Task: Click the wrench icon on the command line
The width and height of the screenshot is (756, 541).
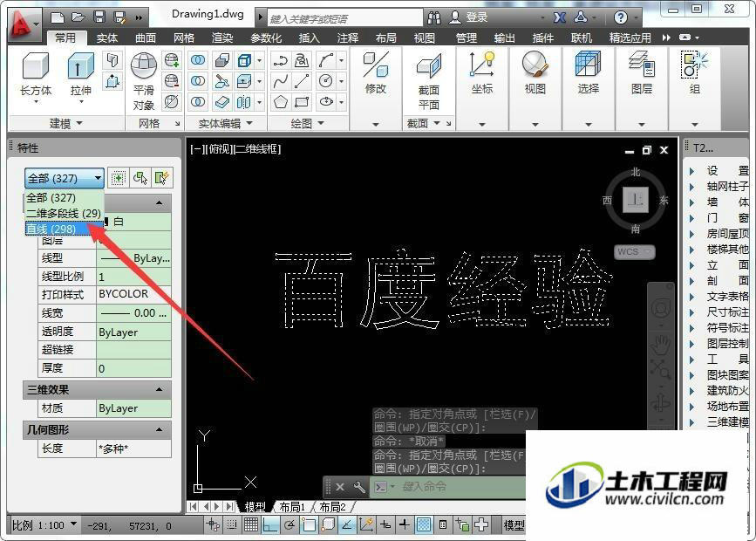Action: [x=359, y=487]
